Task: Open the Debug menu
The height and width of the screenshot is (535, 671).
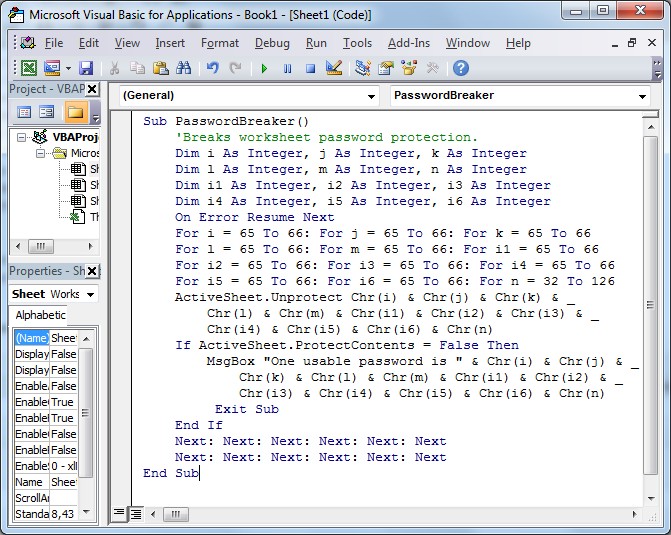Action: point(272,43)
